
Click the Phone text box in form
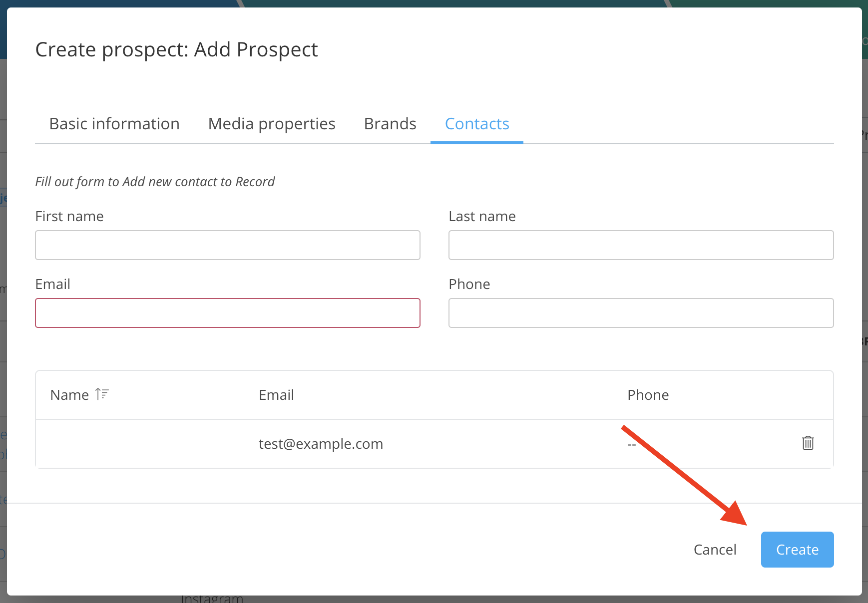point(641,313)
